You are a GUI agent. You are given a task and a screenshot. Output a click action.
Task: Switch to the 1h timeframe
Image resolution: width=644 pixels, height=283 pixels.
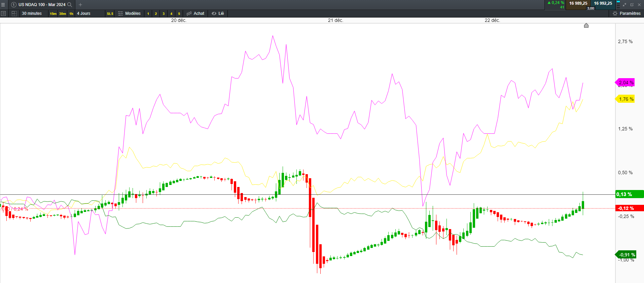point(71,14)
